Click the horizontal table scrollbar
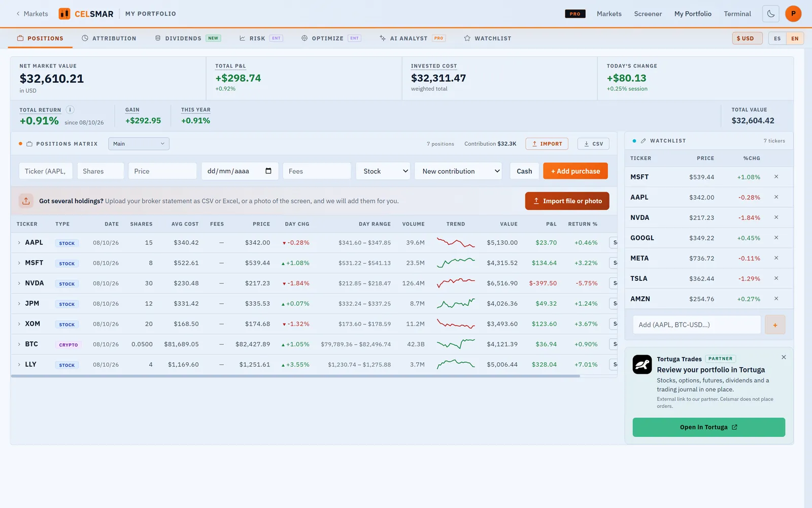Viewport: 812px width, 508px height. tap(295, 376)
